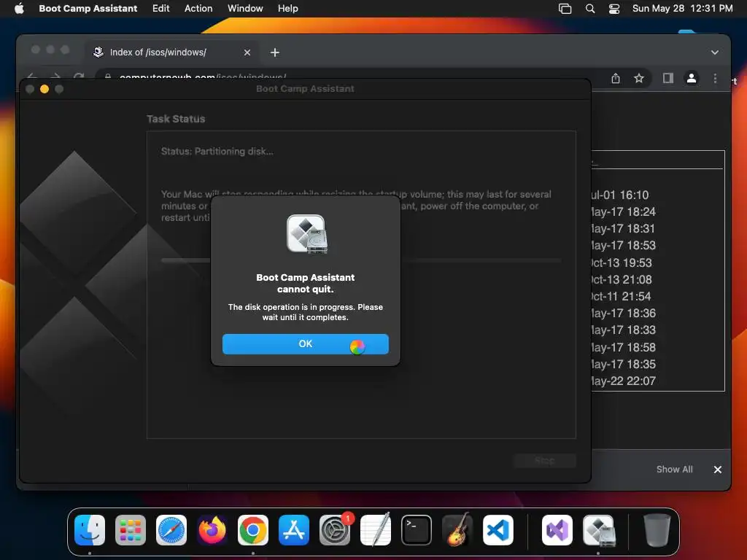The width and height of the screenshot is (747, 560).
Task: Click the 'ay-17 18:58' date entry
Action: pyautogui.click(x=623, y=347)
